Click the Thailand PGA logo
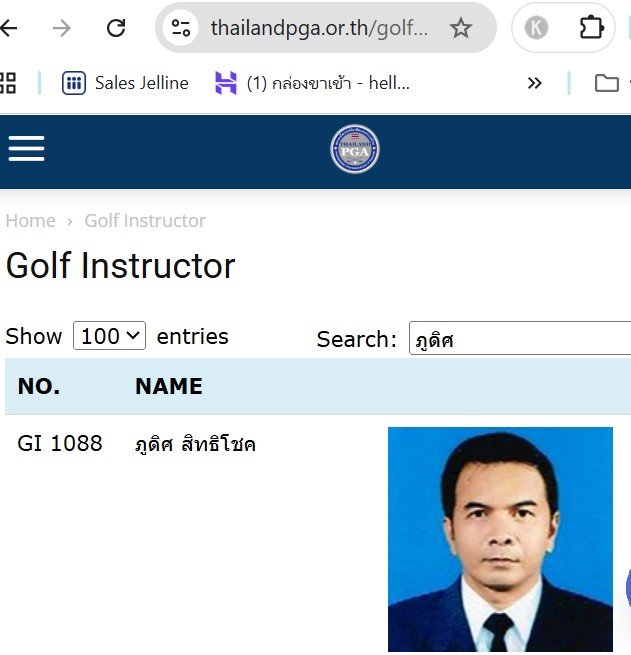Image resolution: width=631 pixels, height=655 pixels. pyautogui.click(x=355, y=149)
